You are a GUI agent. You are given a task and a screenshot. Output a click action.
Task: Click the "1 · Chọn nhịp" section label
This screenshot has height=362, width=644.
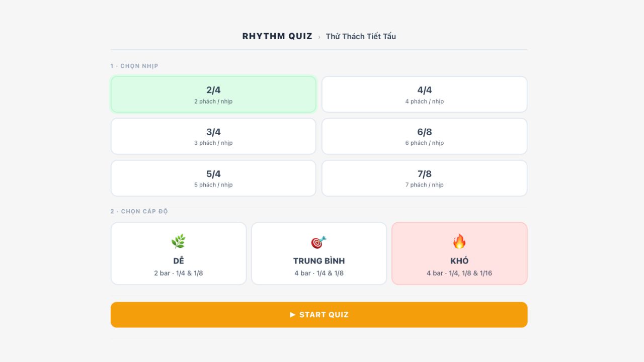click(x=134, y=66)
